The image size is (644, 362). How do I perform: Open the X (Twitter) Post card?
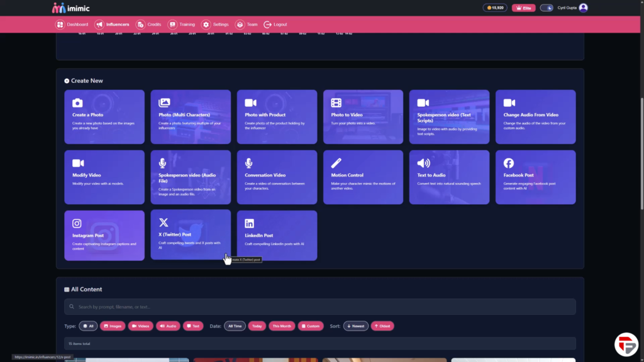[190, 235]
